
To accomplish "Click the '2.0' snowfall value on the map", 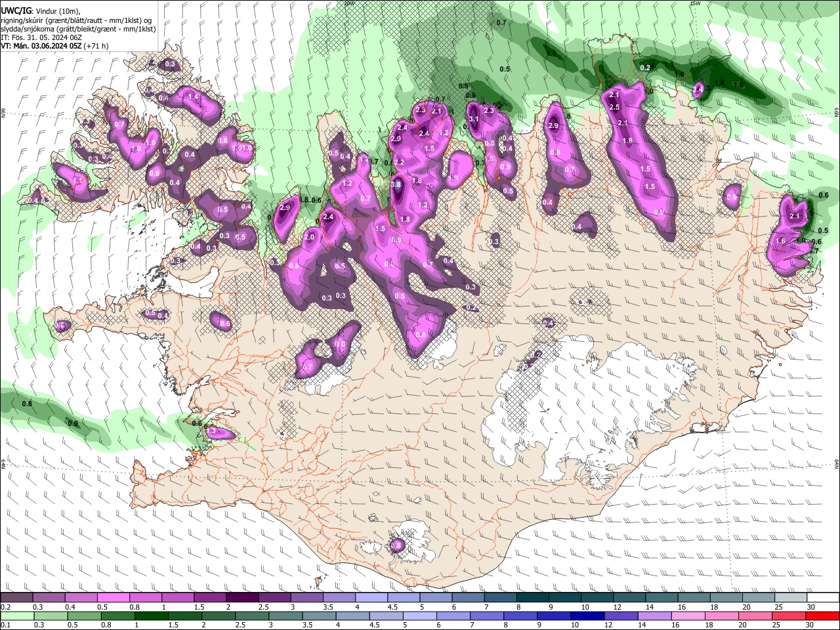I will point(309,237).
